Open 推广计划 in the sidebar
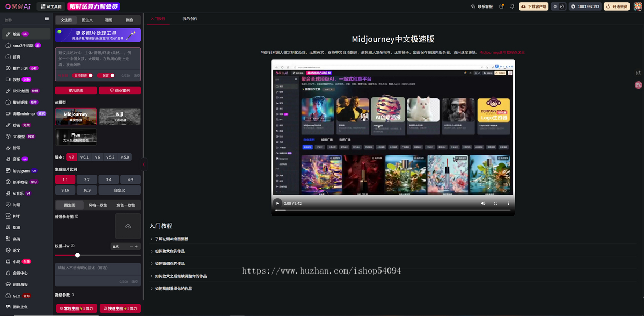The height and width of the screenshot is (316, 644). 26,68
